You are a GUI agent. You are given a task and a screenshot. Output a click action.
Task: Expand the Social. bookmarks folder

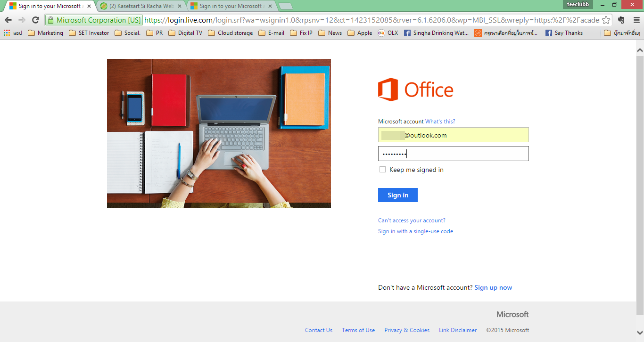pyautogui.click(x=128, y=33)
